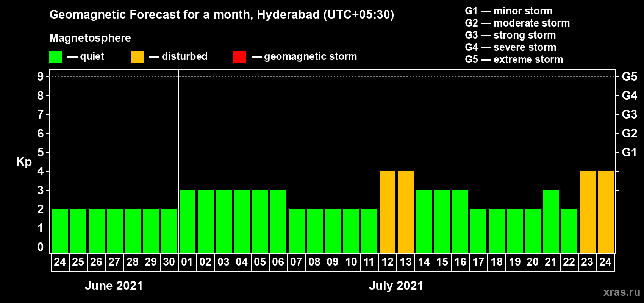Click the red geomagnetic storm legend swatch

click(240, 57)
